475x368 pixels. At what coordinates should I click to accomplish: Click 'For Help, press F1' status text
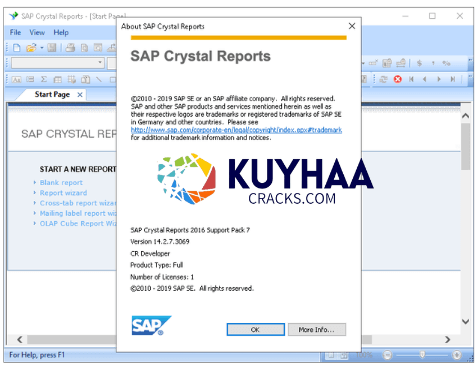pyautogui.click(x=37, y=355)
